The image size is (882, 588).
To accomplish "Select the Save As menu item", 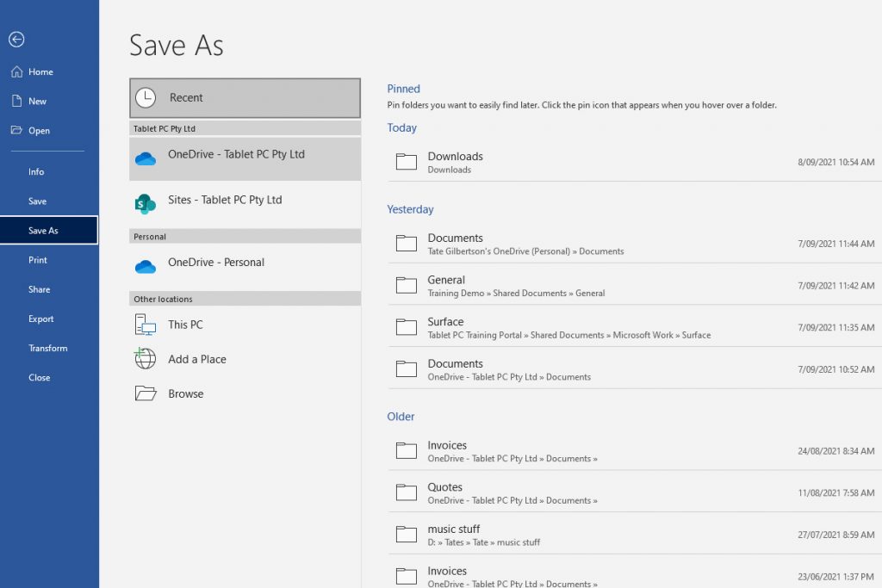I will click(x=49, y=230).
